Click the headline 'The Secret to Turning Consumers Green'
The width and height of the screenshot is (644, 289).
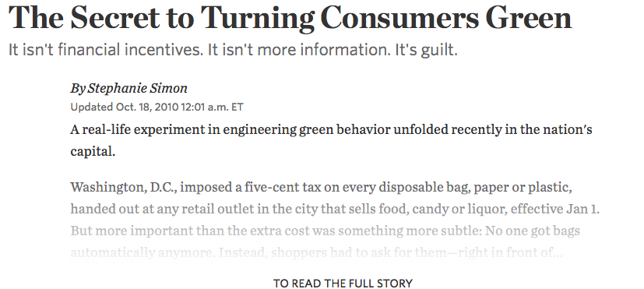coord(290,18)
